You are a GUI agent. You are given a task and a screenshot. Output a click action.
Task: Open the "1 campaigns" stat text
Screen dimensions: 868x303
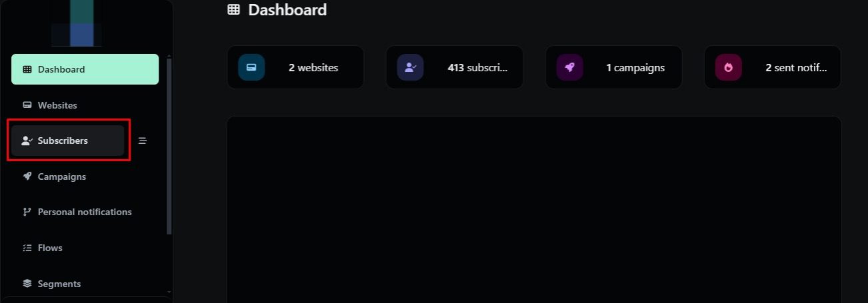[x=635, y=67]
